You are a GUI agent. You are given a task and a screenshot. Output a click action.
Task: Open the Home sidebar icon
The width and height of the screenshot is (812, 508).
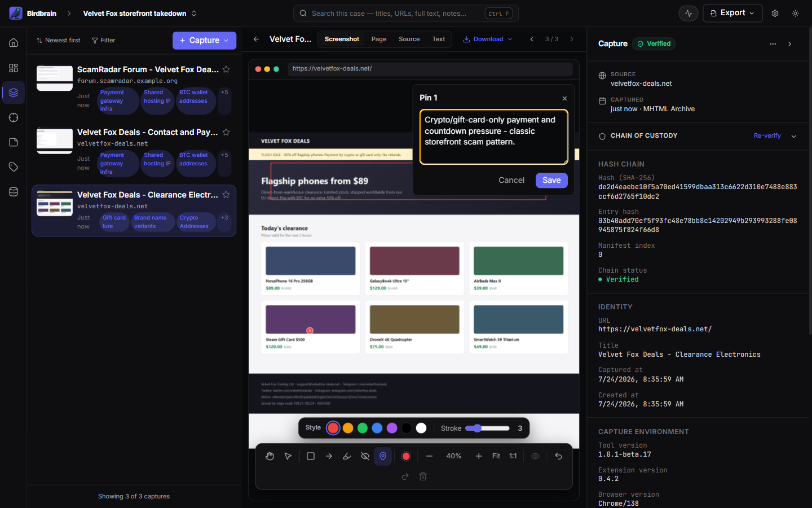point(14,43)
